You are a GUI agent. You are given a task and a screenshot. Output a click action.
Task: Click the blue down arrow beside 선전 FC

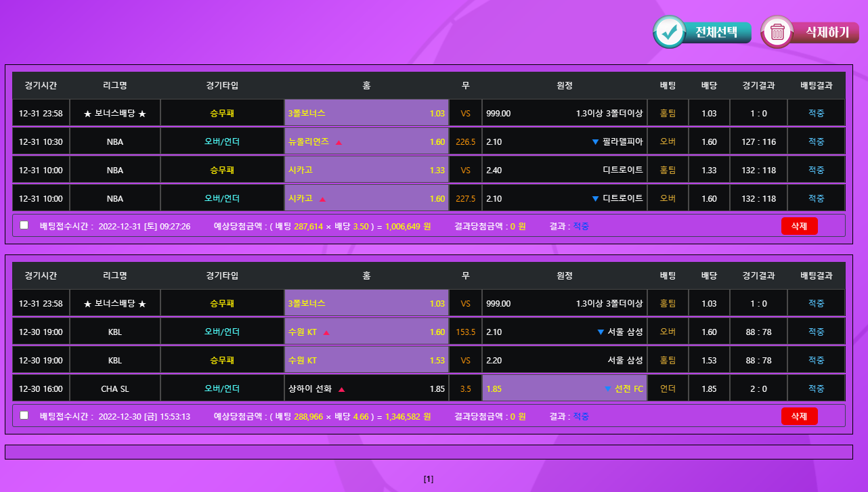pos(607,389)
